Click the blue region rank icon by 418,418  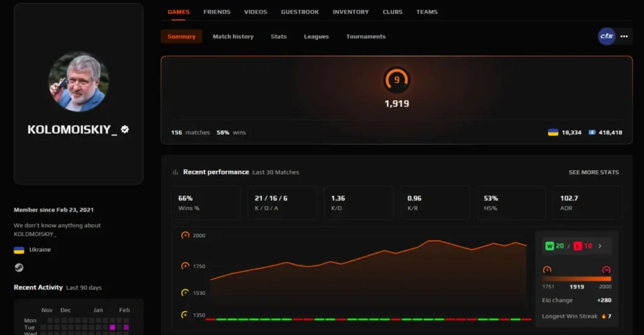click(592, 133)
